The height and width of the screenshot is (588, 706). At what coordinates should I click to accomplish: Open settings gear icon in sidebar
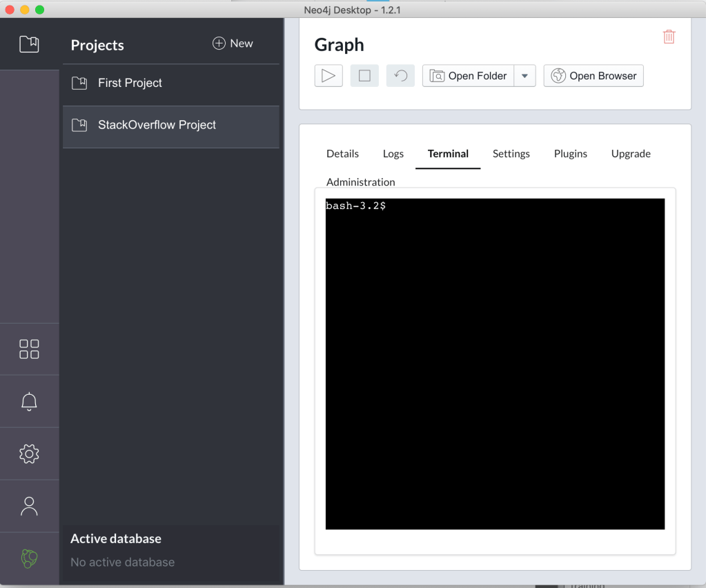pyautogui.click(x=29, y=453)
